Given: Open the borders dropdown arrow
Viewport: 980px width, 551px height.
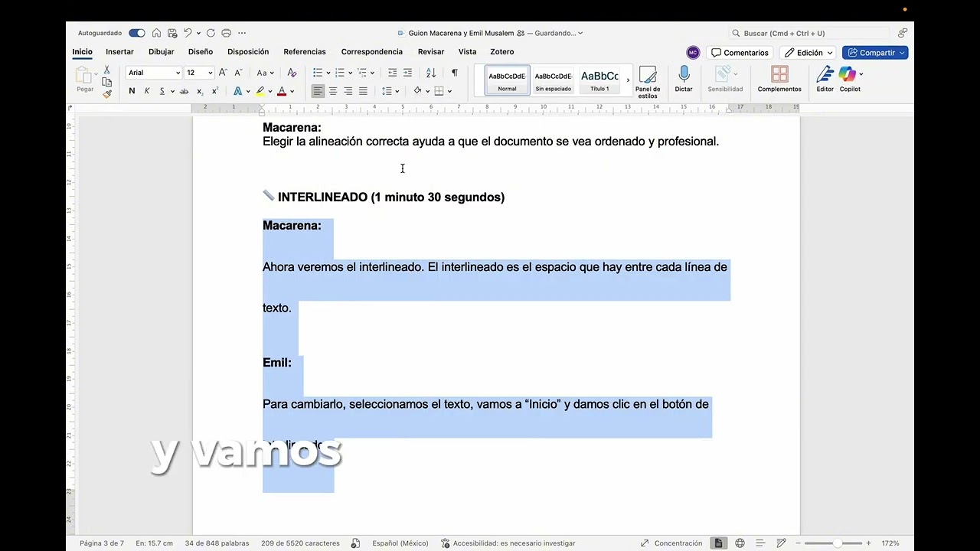Looking at the screenshot, I should click(x=449, y=91).
